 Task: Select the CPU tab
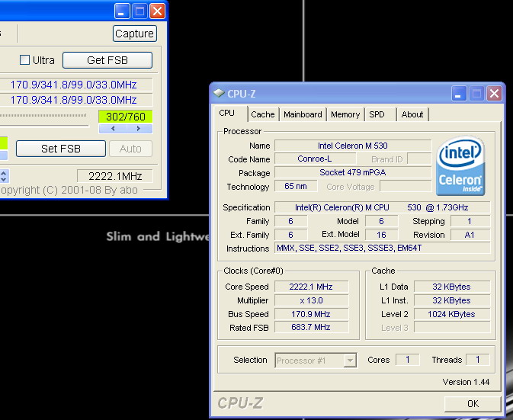226,113
